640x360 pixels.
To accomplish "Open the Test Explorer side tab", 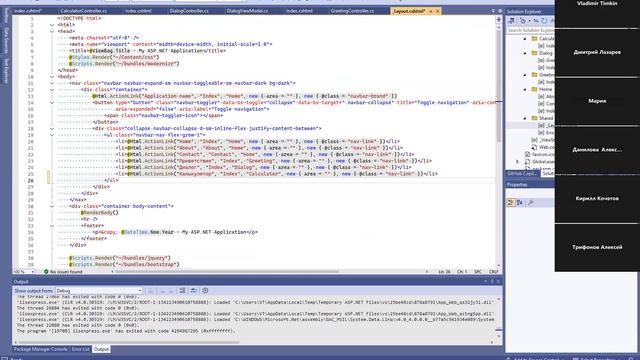I will pos(6,70).
